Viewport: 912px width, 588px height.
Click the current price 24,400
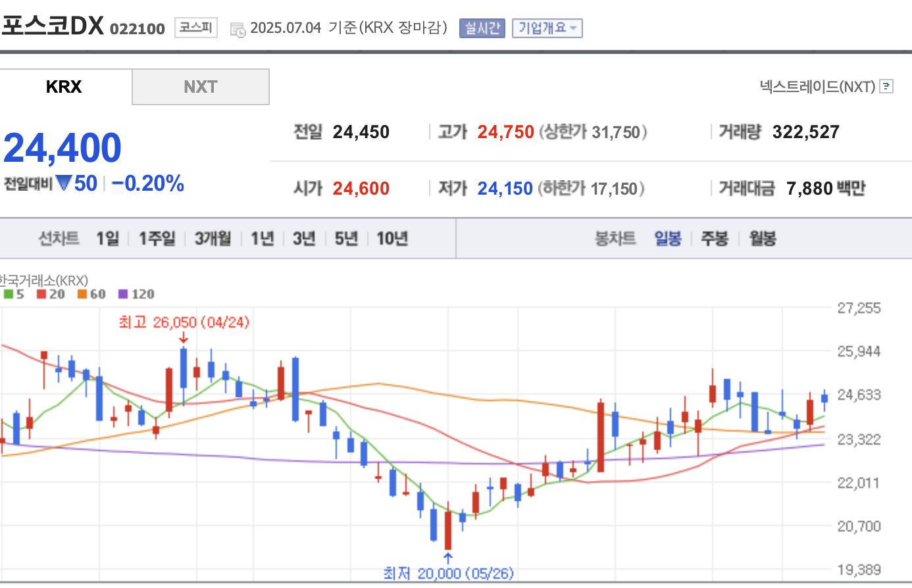(63, 147)
